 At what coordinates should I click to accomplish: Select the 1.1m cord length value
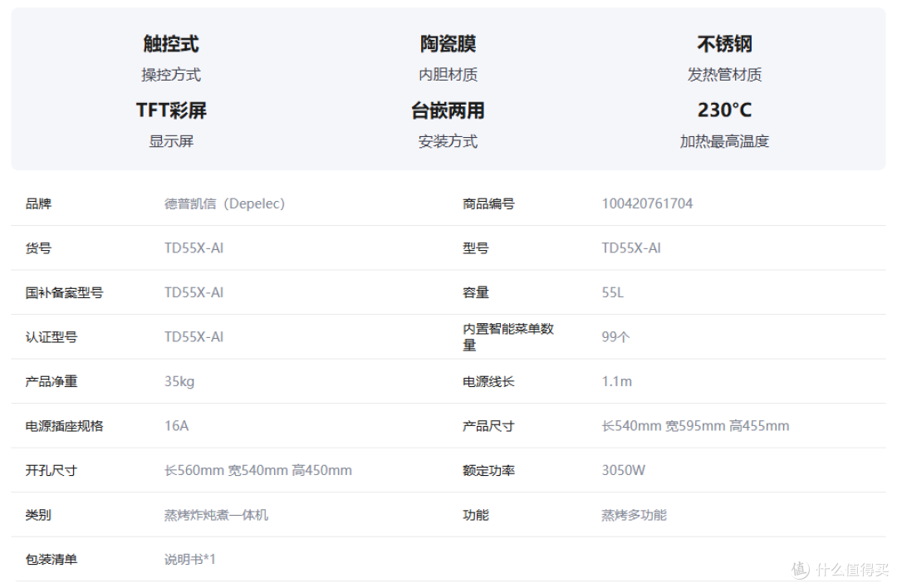(x=616, y=381)
